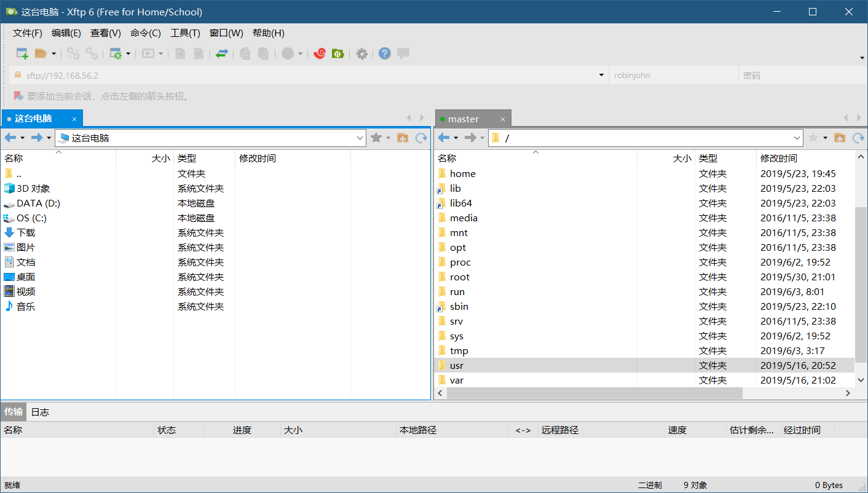
Task: Sort remote files by 大小 column header
Action: pyautogui.click(x=666, y=158)
